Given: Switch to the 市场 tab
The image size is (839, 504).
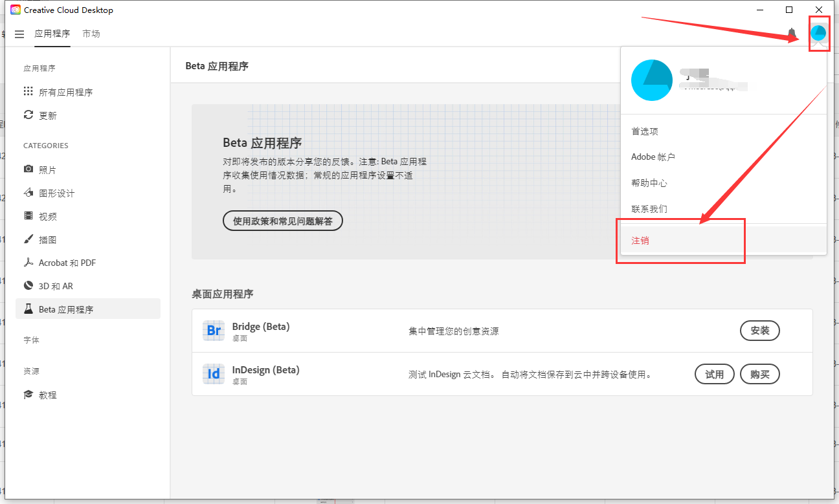Looking at the screenshot, I should [91, 34].
